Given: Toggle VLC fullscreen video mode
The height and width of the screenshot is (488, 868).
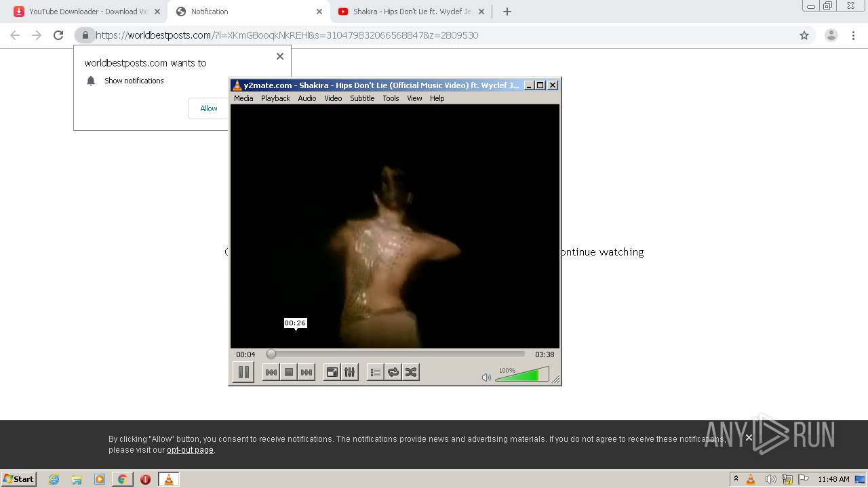Looking at the screenshot, I should pyautogui.click(x=332, y=372).
